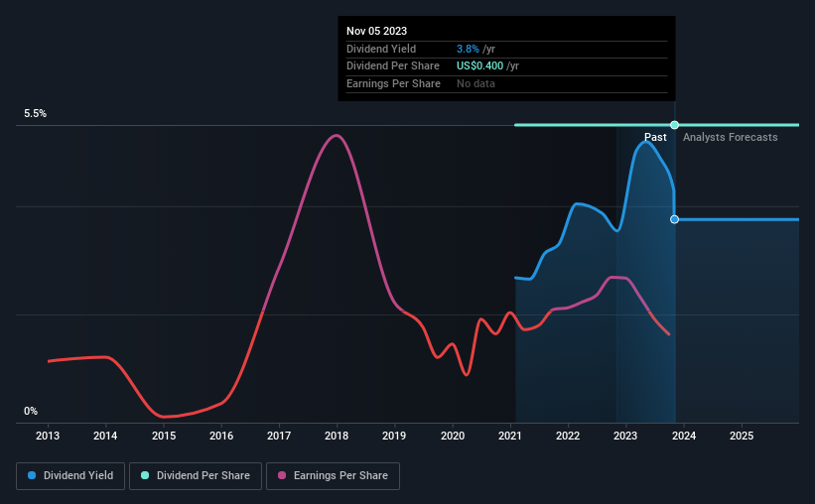Click the 0% y-axis label
This screenshot has width=815, height=504.
(x=31, y=411)
